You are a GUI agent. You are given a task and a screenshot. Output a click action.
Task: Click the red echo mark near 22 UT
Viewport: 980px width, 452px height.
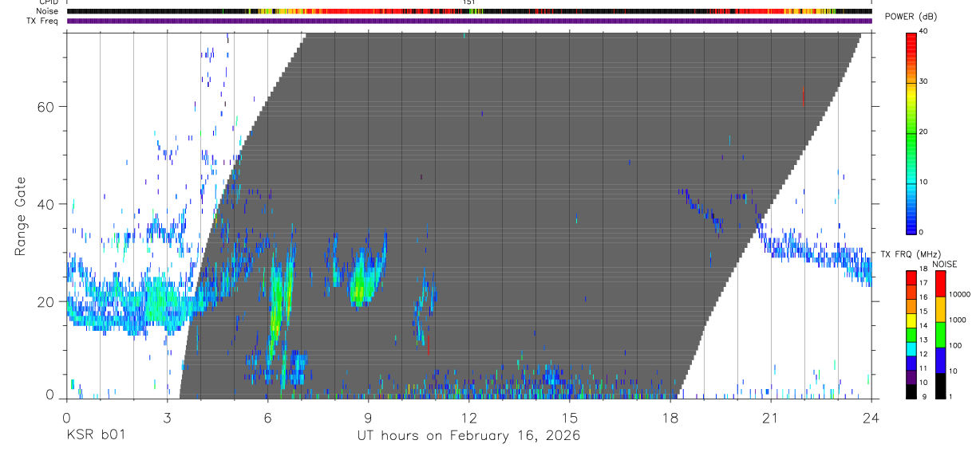tap(803, 96)
